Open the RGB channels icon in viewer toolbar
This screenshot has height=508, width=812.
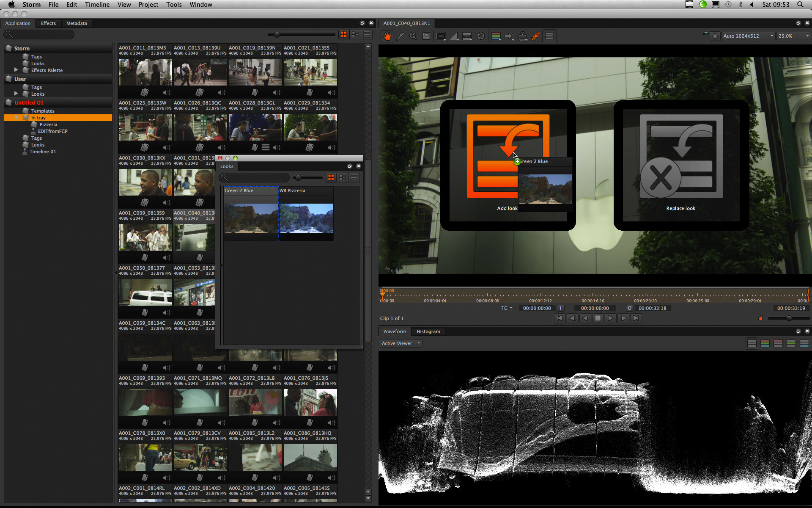pyautogui.click(x=496, y=36)
